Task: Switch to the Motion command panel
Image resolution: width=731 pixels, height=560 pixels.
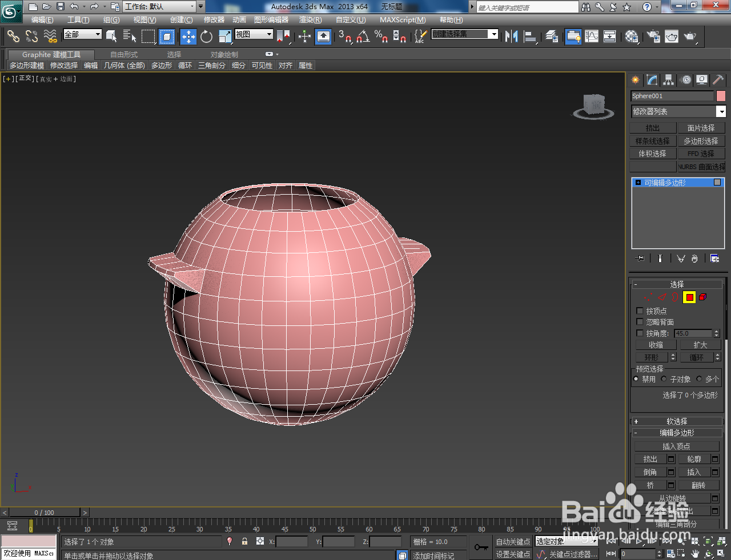Action: (x=686, y=80)
